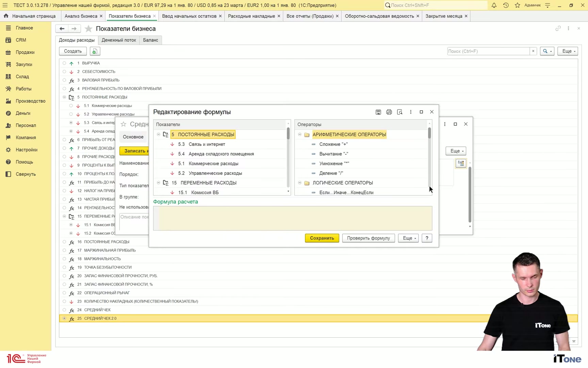Click the Сохранить button
Viewport: 588px width, 368px height.
pos(322,238)
